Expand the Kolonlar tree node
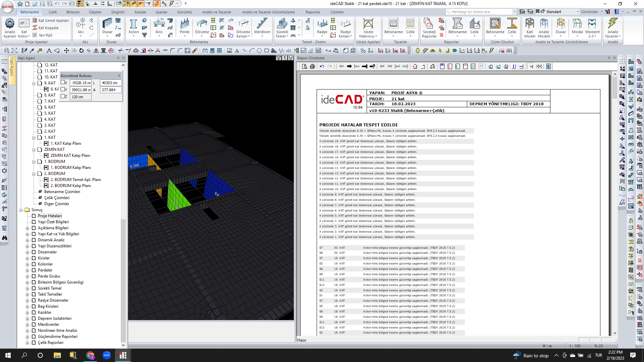Screen dimensions: 644x362 pyautogui.click(x=27, y=264)
